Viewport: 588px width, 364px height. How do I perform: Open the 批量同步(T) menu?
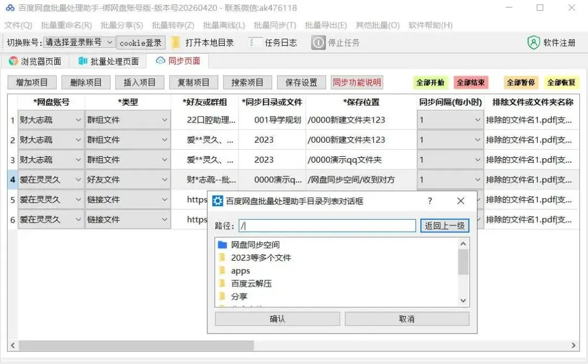tap(275, 25)
